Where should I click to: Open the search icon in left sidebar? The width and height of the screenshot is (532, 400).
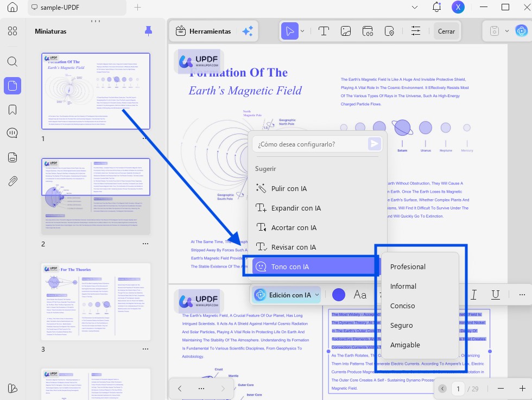tap(12, 61)
